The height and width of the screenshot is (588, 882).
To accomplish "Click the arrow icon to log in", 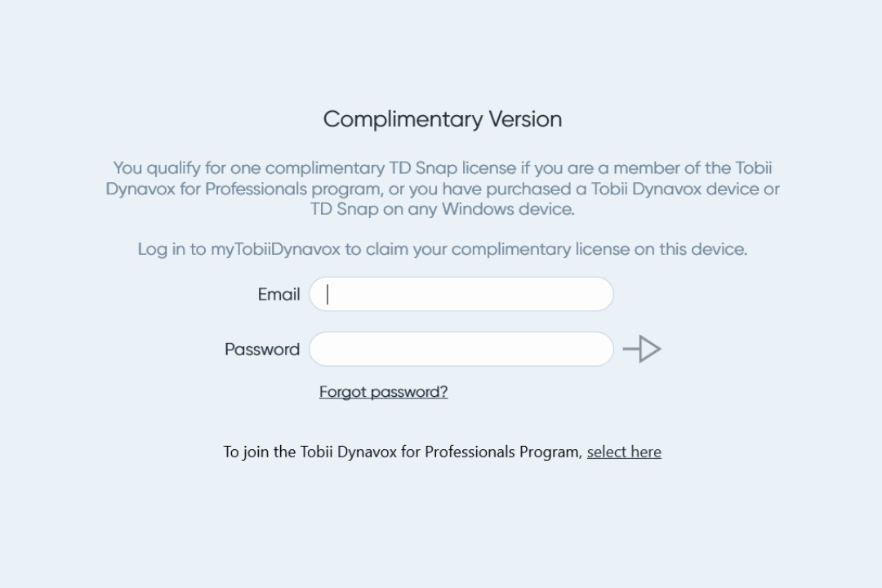I will tap(642, 350).
